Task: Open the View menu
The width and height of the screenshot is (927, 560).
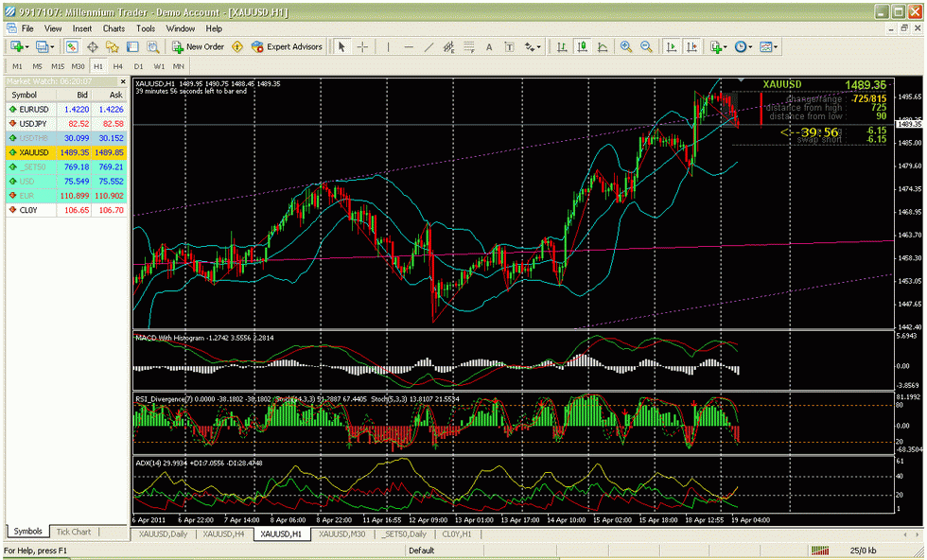Action: [x=53, y=28]
